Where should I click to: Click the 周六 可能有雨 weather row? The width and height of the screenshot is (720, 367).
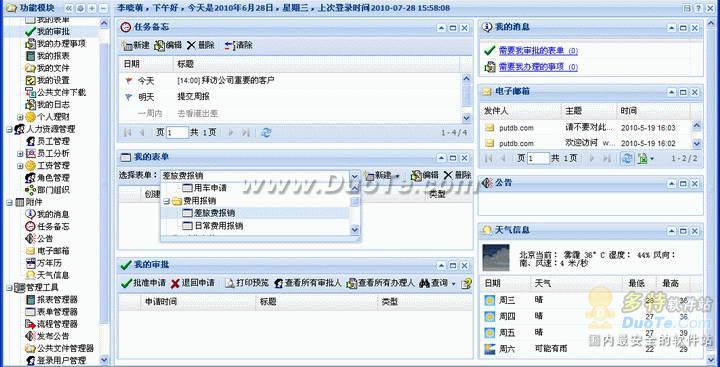coord(590,349)
